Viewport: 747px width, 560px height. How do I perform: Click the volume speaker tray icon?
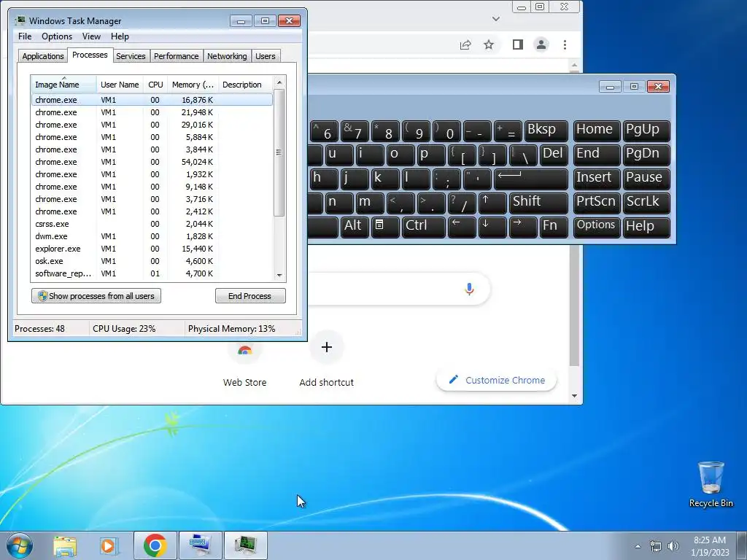pyautogui.click(x=673, y=546)
